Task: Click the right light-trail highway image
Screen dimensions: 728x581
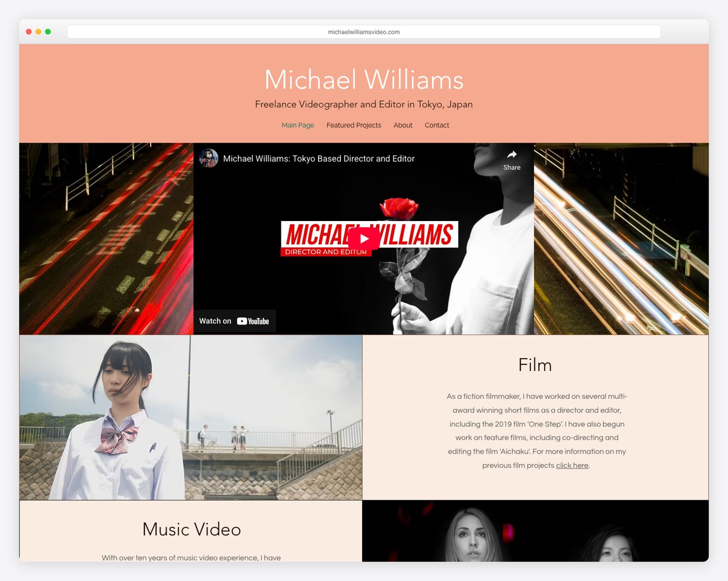Action: point(621,239)
